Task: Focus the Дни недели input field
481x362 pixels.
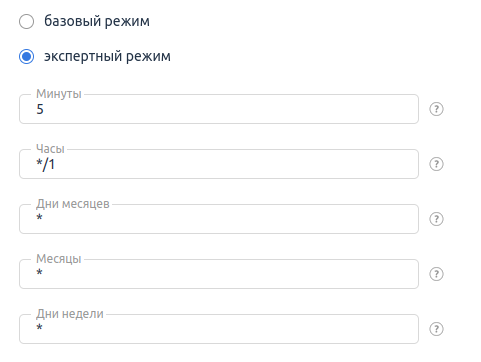Action: (x=219, y=329)
